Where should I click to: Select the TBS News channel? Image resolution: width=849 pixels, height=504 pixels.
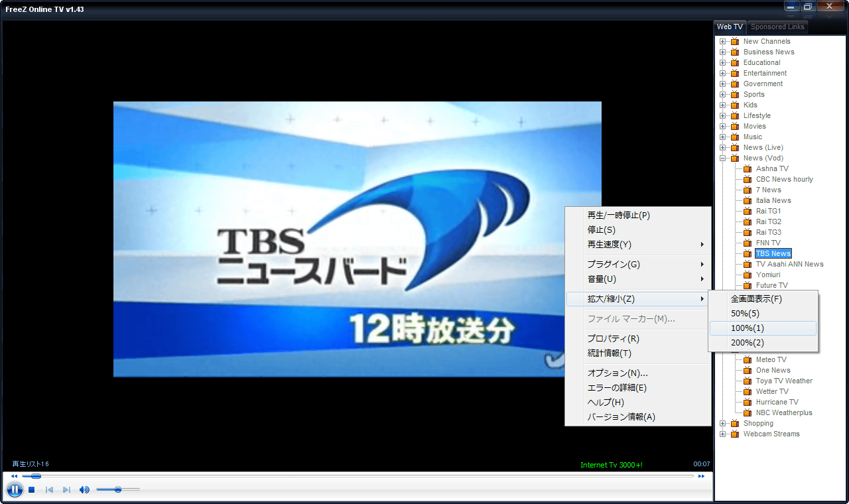coord(773,253)
